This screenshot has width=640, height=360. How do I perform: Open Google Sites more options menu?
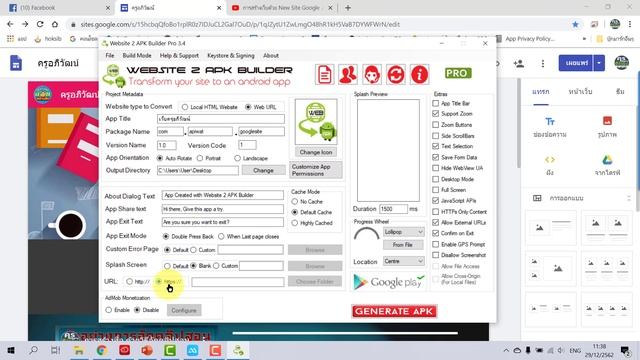pos(542,64)
